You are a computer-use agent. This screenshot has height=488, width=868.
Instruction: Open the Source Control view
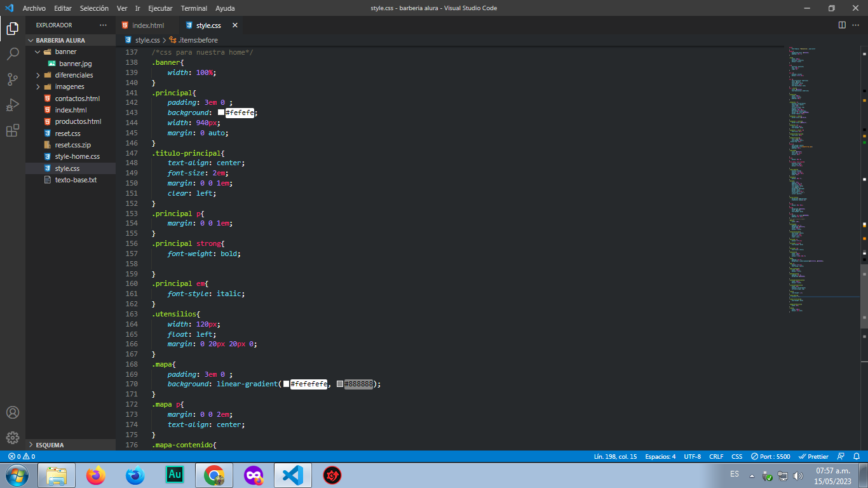pos(13,79)
